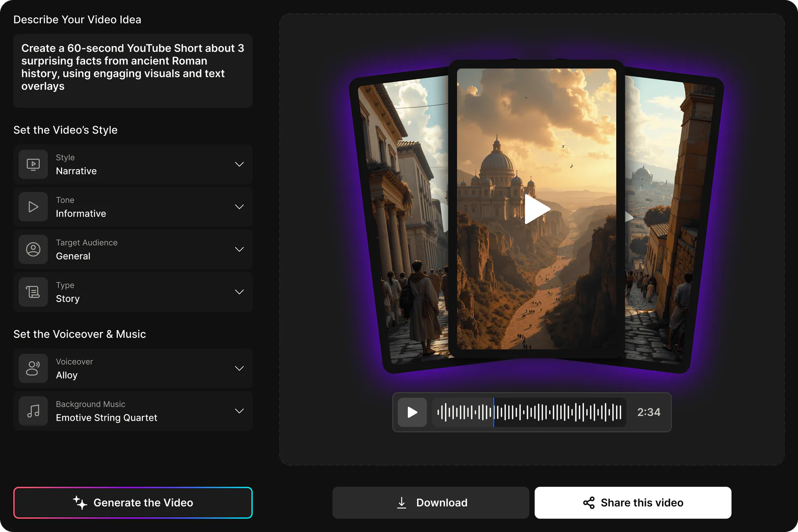The height and width of the screenshot is (532, 798).
Task: Share this video with others
Action: pyautogui.click(x=633, y=502)
